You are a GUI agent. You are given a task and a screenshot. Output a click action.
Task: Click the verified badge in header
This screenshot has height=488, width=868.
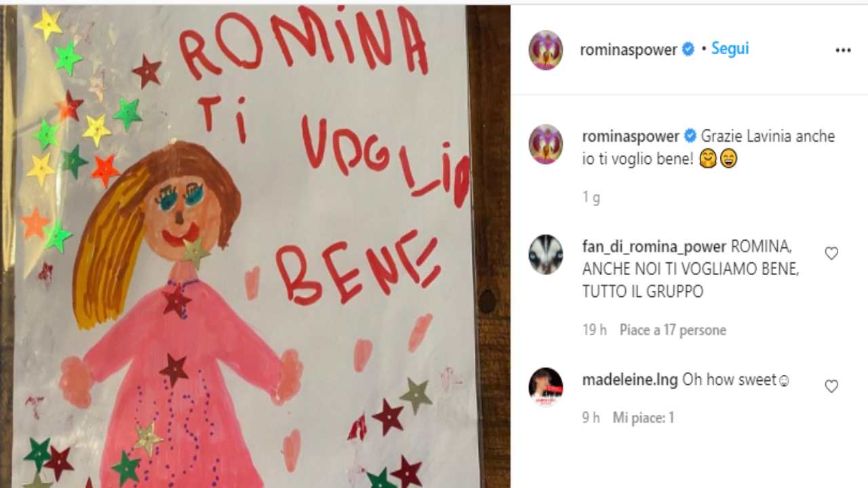click(688, 49)
